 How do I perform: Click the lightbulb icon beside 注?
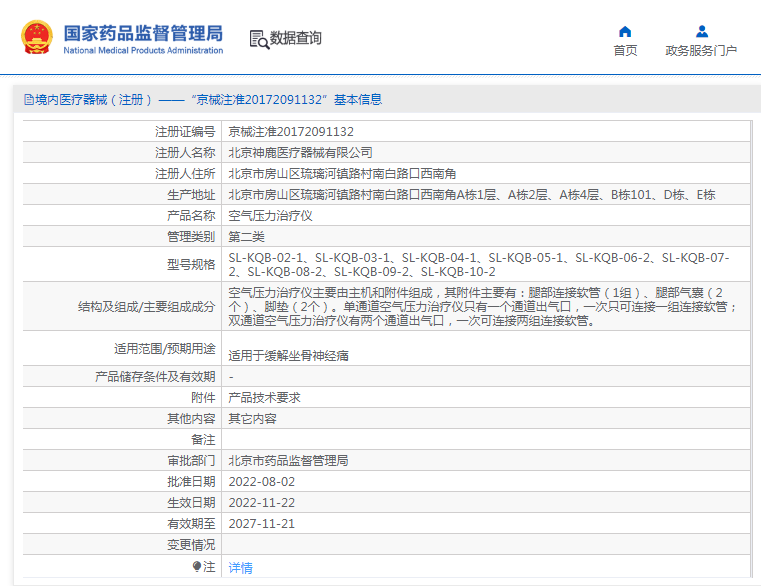click(197, 566)
